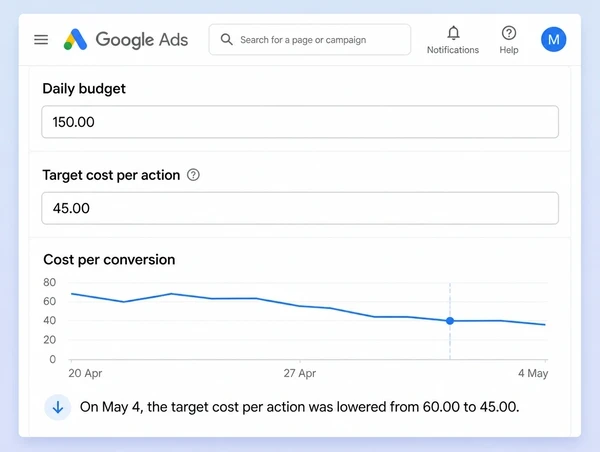Image resolution: width=600 pixels, height=452 pixels.
Task: Click the blue down-arrow change icon
Action: 58,407
